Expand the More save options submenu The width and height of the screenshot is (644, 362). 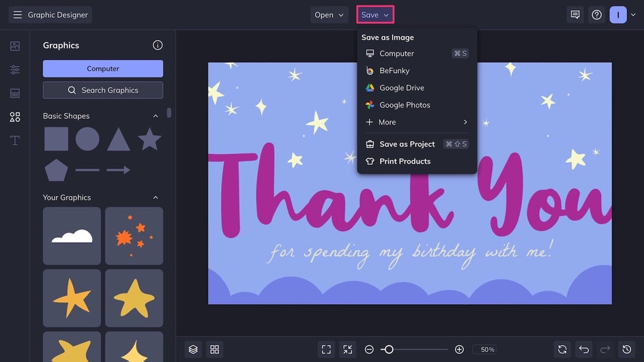tap(417, 122)
